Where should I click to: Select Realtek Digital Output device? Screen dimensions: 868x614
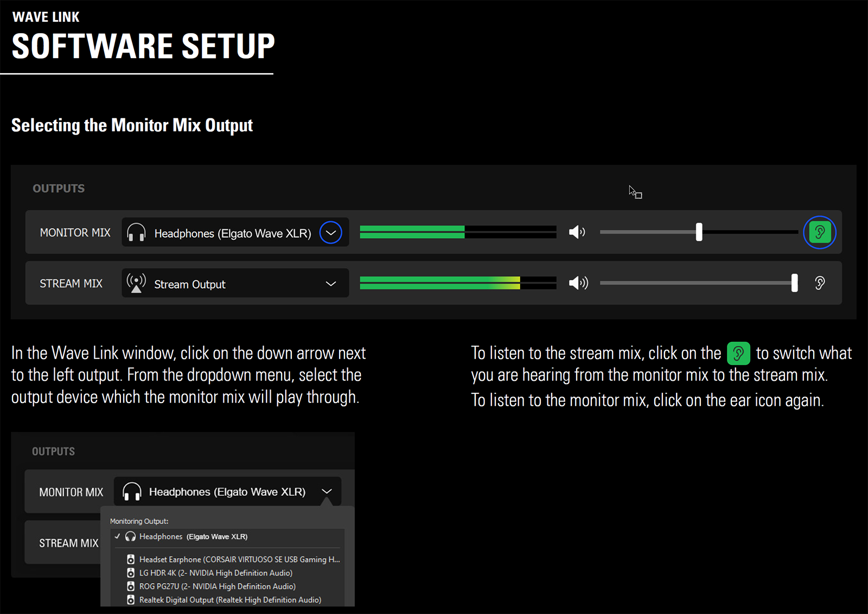[228, 600]
